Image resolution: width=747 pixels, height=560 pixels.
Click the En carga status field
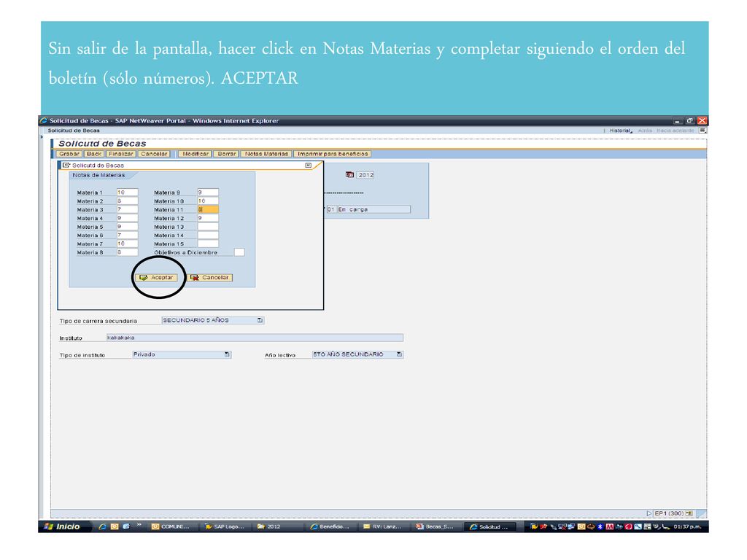click(373, 209)
